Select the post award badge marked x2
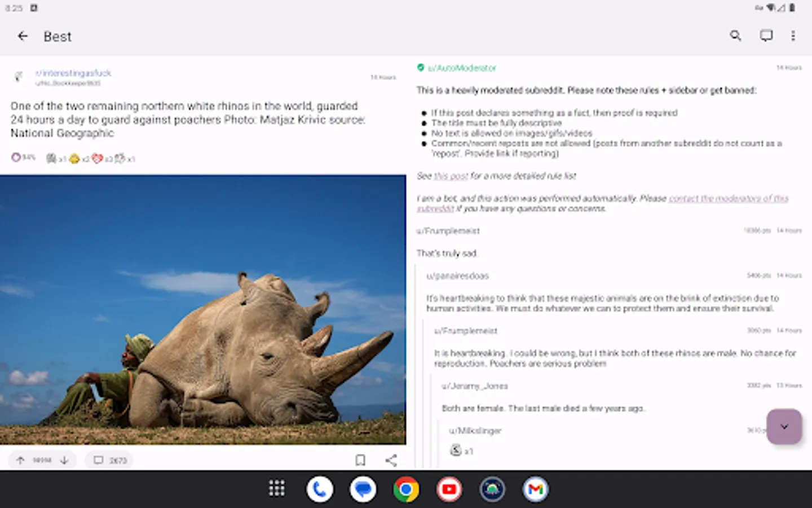This screenshot has height=508, width=812. click(x=79, y=159)
